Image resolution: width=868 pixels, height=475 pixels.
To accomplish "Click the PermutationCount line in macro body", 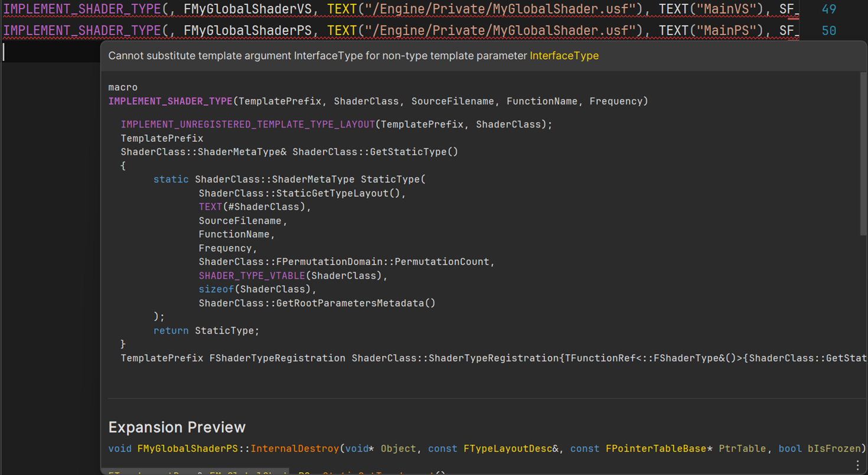I will coord(347,262).
